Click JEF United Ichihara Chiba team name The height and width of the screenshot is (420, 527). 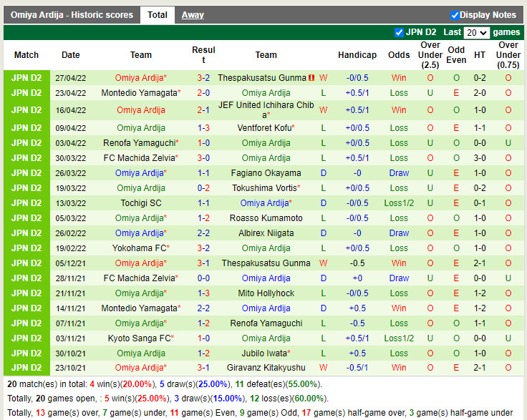266,110
